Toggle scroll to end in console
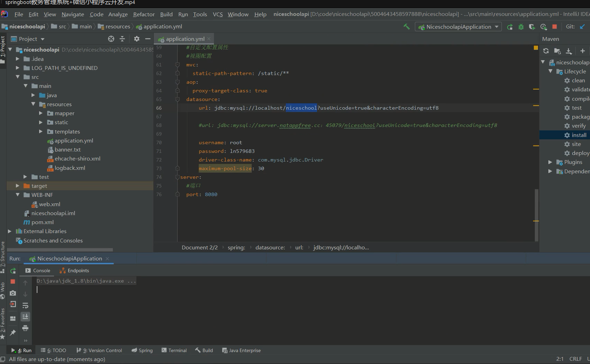The height and width of the screenshot is (364, 590). point(25,317)
